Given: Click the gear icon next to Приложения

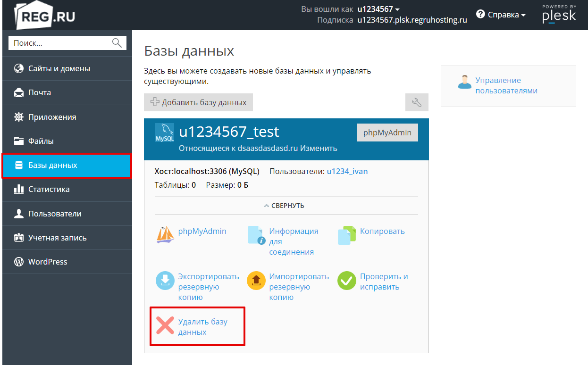Looking at the screenshot, I should (x=19, y=117).
